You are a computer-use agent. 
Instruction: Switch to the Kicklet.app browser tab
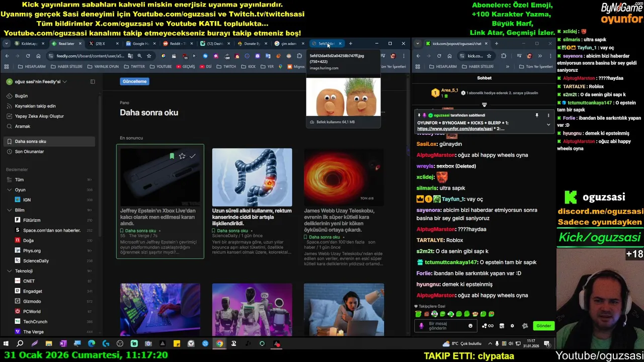click(29, 44)
